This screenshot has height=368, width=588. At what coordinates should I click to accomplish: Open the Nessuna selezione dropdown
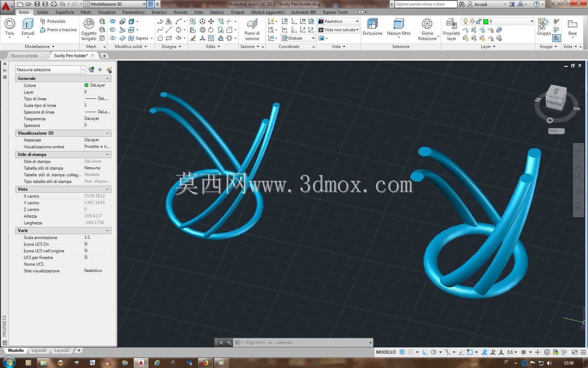pos(50,70)
